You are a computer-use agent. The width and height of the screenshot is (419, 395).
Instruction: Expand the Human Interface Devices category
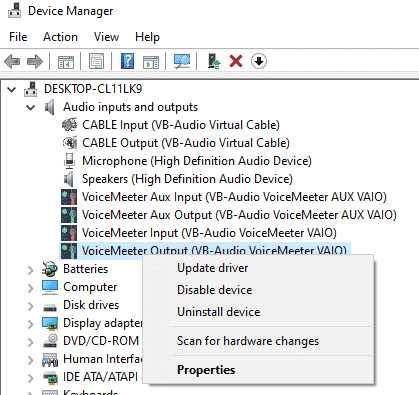tap(31, 360)
